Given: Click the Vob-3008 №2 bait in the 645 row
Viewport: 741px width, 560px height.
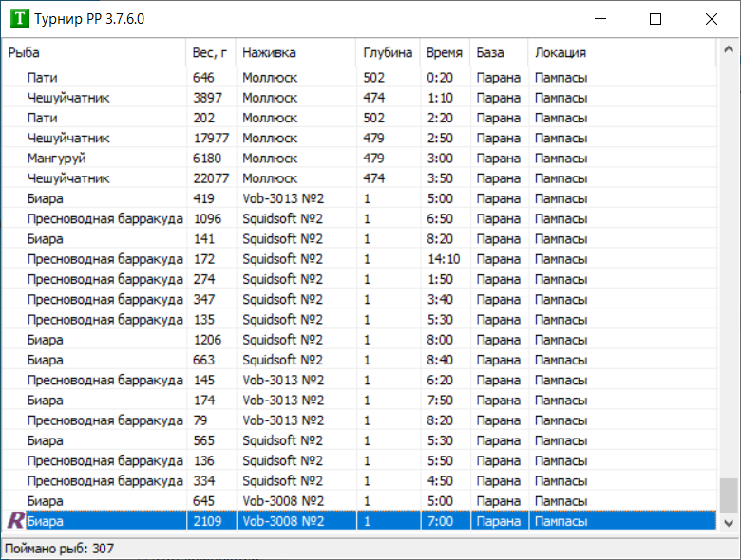Looking at the screenshot, I should 283,501.
